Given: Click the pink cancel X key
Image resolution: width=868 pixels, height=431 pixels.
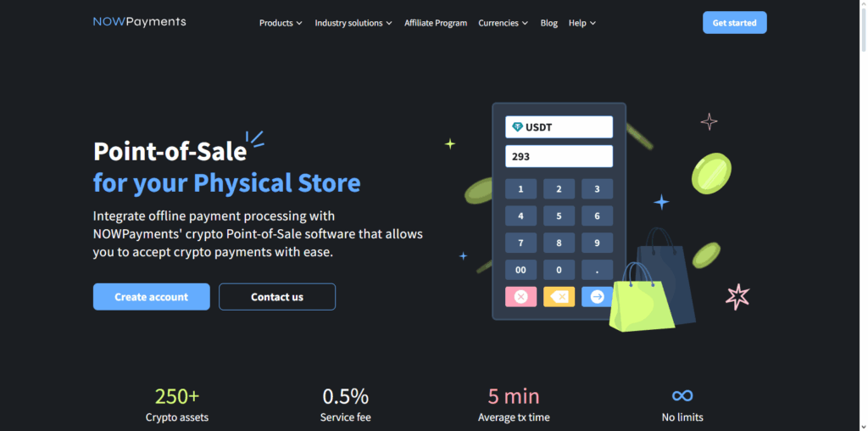Looking at the screenshot, I should coord(521,297).
